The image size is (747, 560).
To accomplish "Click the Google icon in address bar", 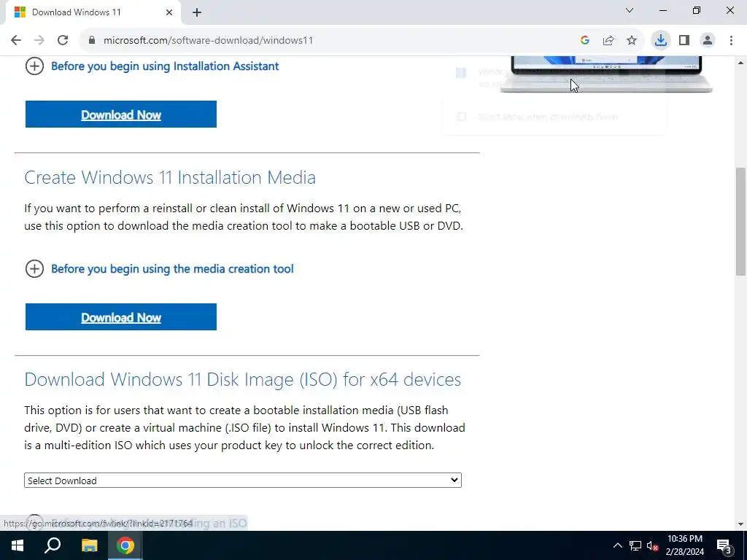I will click(585, 41).
